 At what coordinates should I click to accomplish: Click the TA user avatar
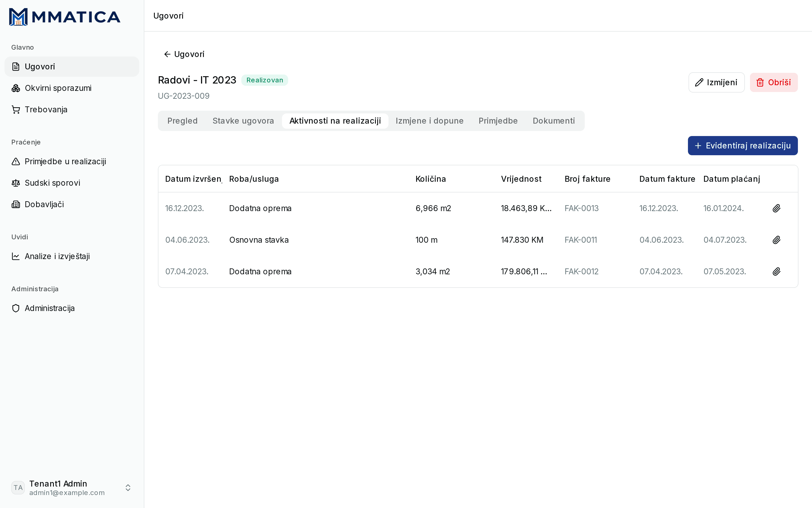click(x=18, y=487)
